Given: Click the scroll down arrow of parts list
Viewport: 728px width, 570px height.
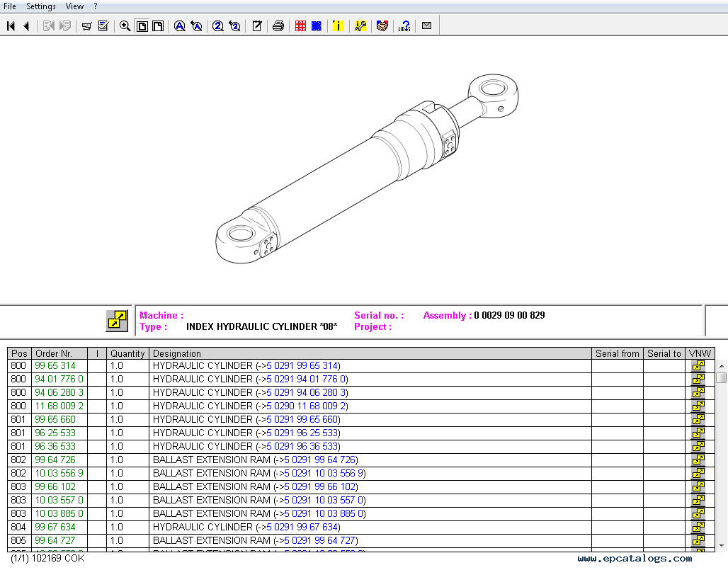Looking at the screenshot, I should click(722, 546).
